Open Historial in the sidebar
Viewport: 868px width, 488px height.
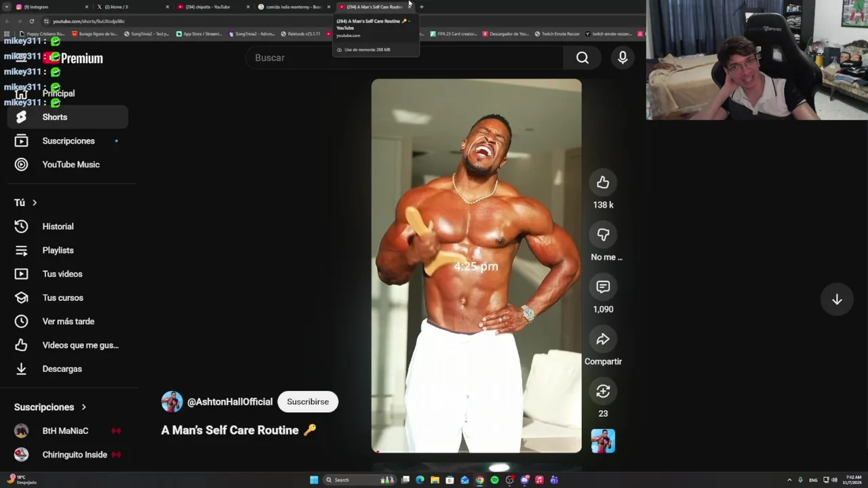point(68,226)
